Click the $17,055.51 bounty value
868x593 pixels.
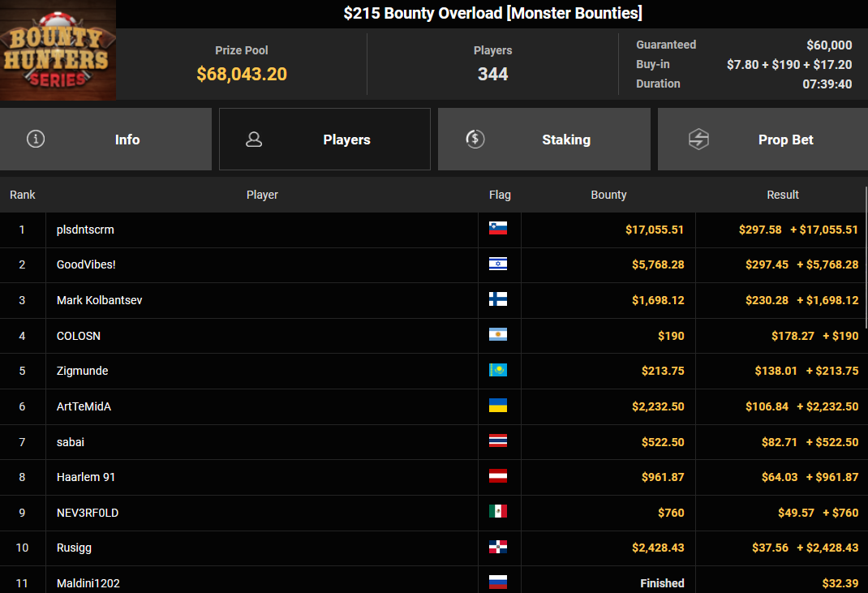click(655, 230)
